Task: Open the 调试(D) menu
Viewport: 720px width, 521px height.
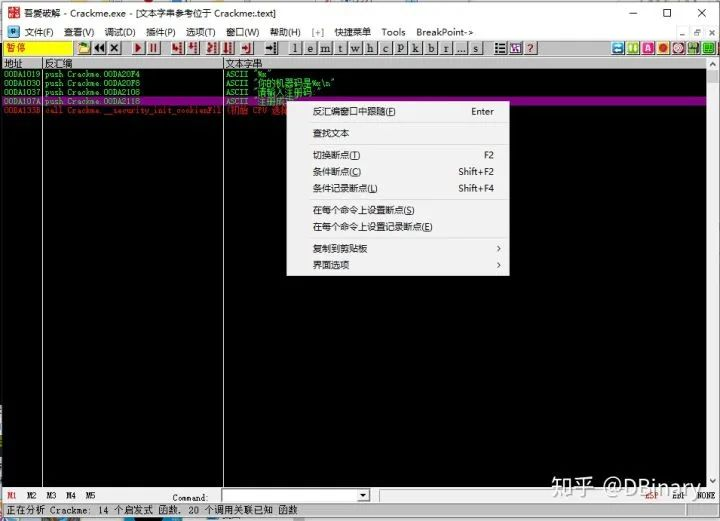Action: click(x=120, y=32)
